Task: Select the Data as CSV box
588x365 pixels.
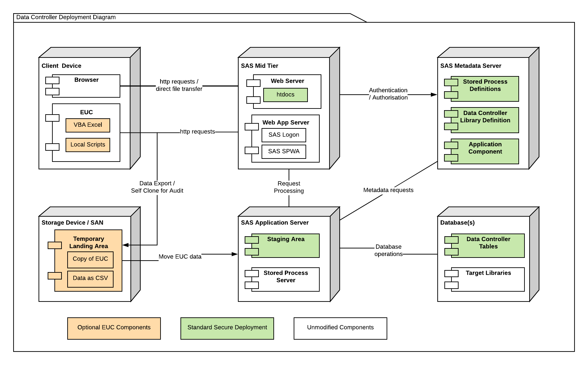Action: [x=90, y=278]
